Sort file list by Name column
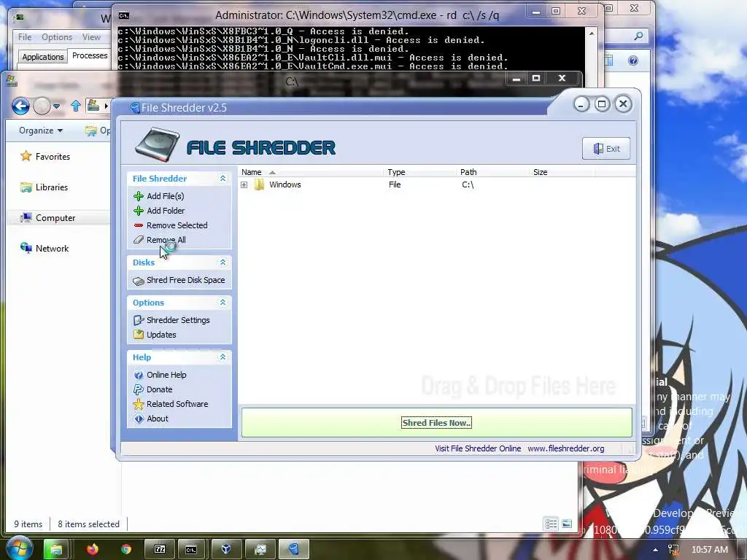The width and height of the screenshot is (747, 560). (252, 172)
